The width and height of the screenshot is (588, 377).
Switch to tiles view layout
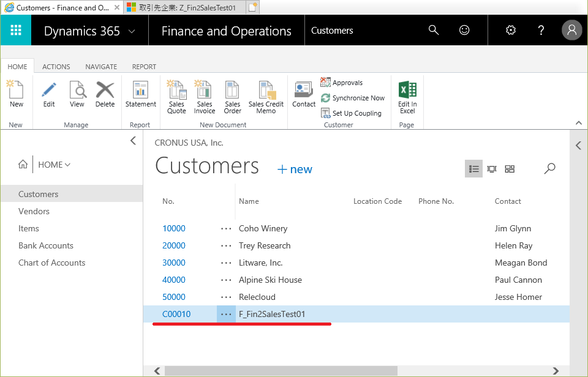510,169
